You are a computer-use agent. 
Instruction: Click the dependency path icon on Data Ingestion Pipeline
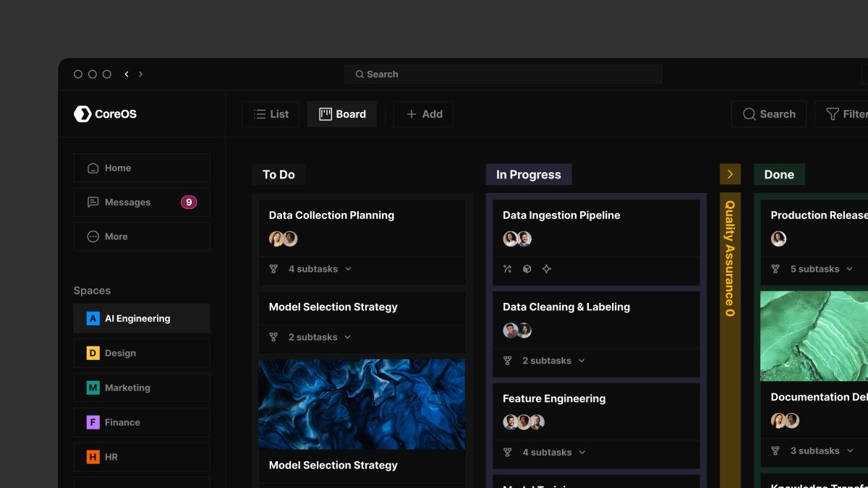(507, 269)
